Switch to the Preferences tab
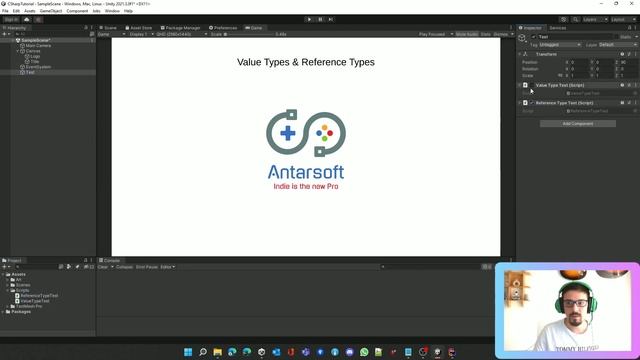Screen dimensions: 640x360 (x=223, y=28)
